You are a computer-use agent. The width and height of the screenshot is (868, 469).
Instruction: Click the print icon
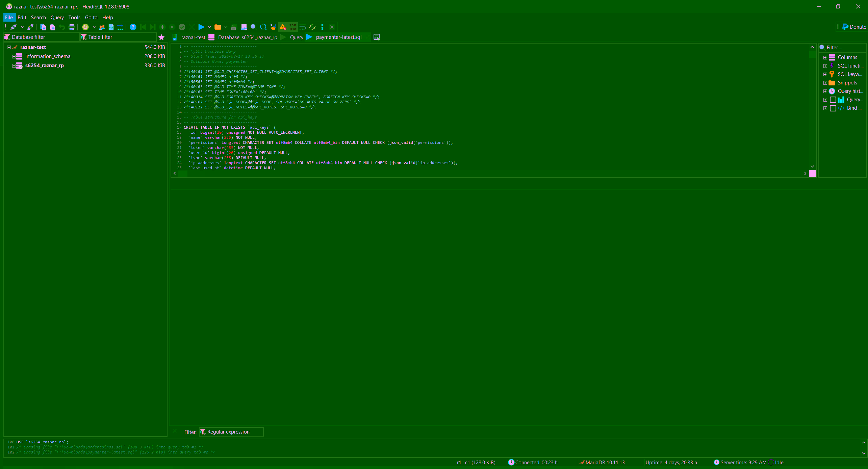click(72, 27)
